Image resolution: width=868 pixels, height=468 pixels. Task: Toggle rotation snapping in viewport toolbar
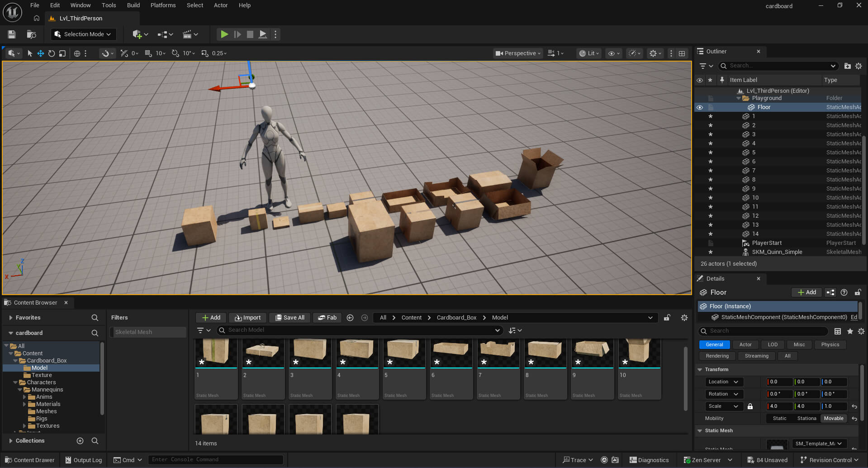click(x=175, y=53)
